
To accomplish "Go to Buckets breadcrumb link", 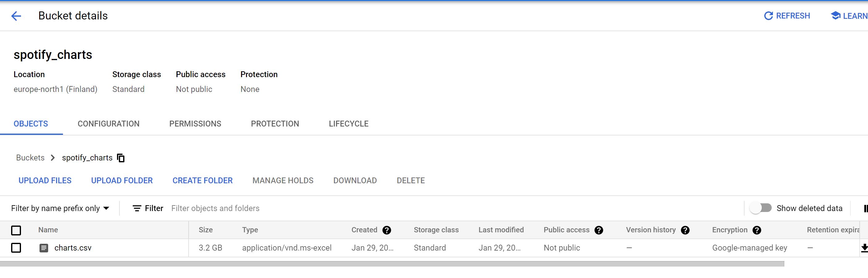I will click(30, 158).
